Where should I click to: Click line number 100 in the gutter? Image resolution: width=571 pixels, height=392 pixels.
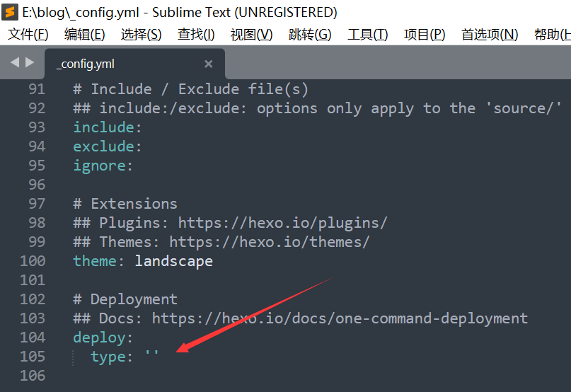pos(33,261)
